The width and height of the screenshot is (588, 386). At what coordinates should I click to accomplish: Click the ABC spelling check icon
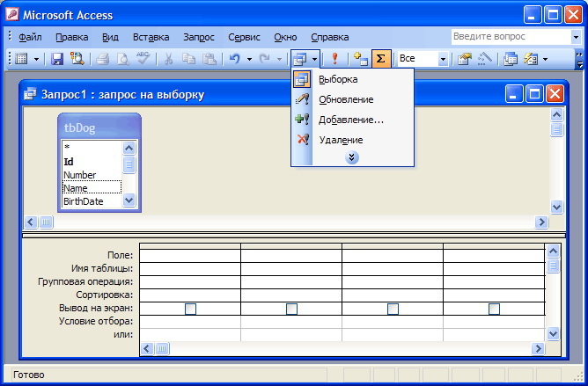[143, 59]
